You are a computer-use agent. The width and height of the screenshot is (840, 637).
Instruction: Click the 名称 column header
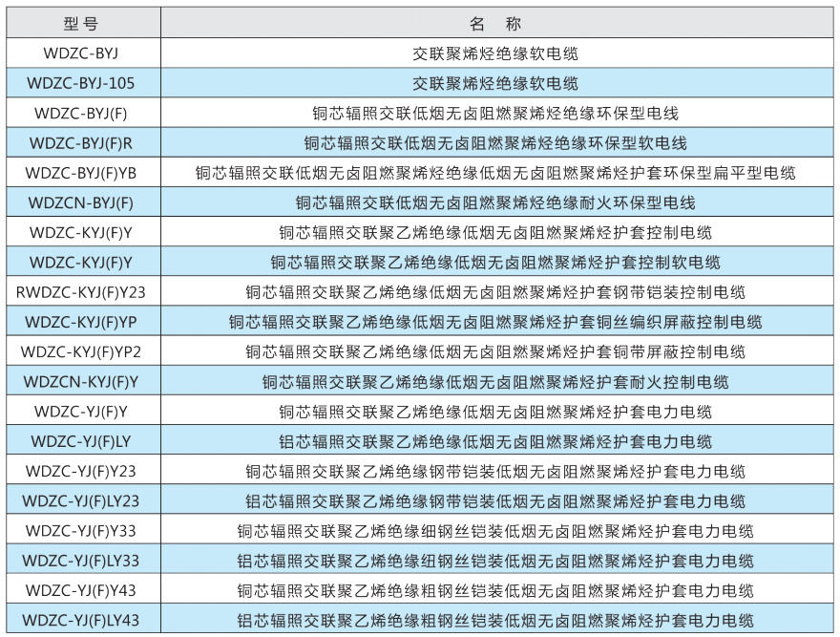tap(495, 24)
